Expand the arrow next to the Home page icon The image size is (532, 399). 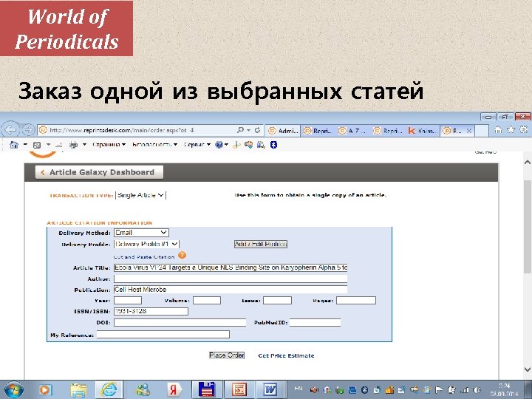[25, 145]
